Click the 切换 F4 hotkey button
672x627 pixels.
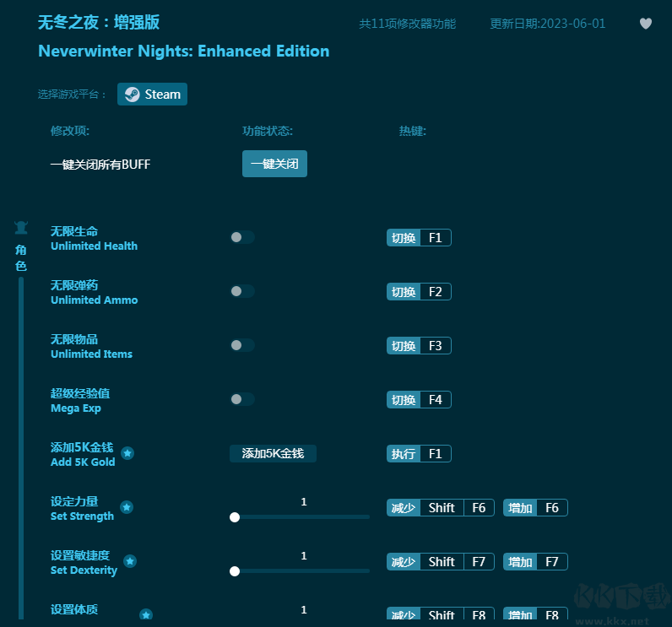tap(419, 400)
